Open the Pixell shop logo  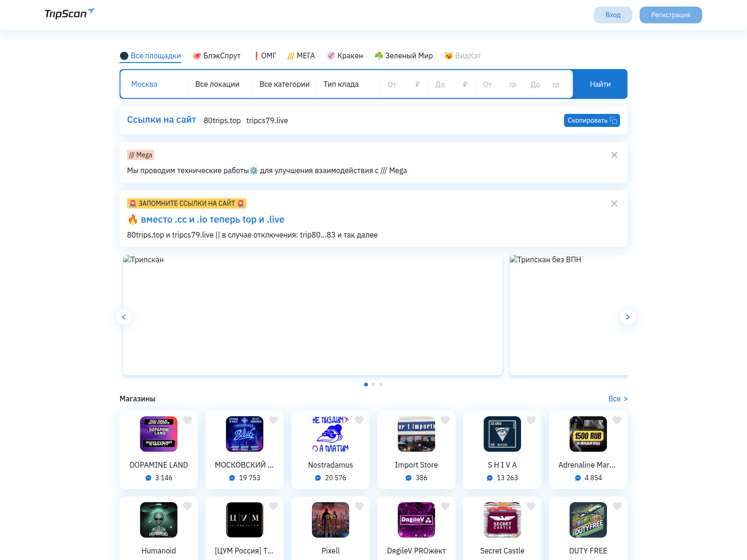pos(331,520)
